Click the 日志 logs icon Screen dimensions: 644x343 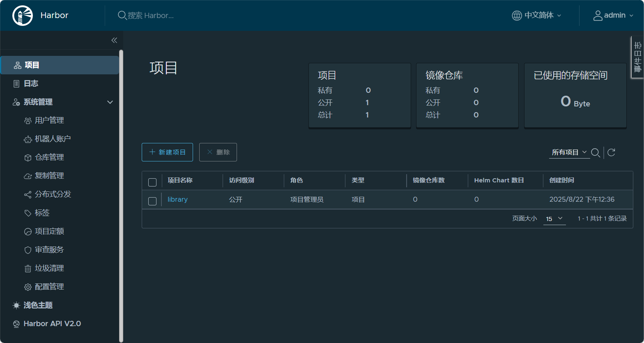click(16, 84)
